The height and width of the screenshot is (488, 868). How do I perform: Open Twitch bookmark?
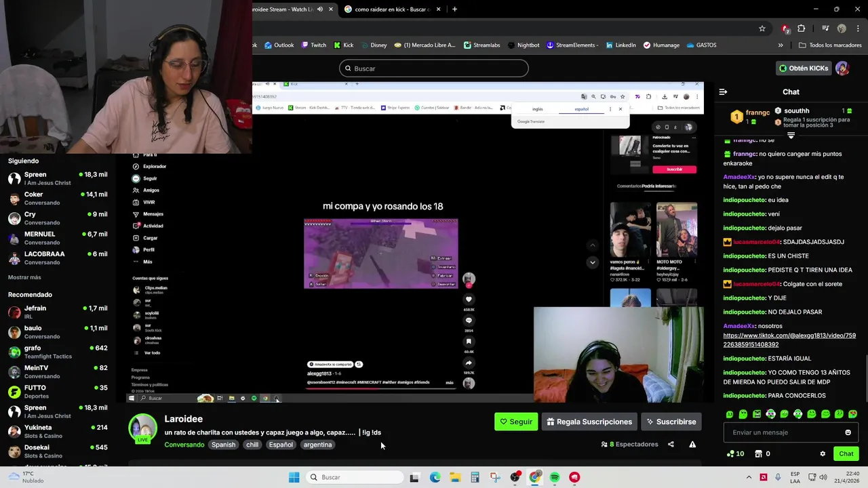313,45
